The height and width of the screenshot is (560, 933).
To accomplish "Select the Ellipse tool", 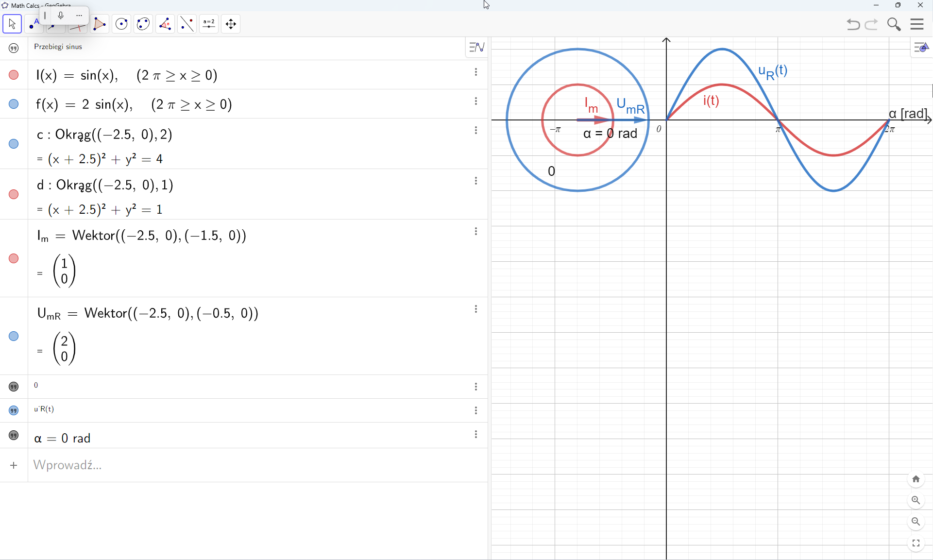I will [143, 24].
